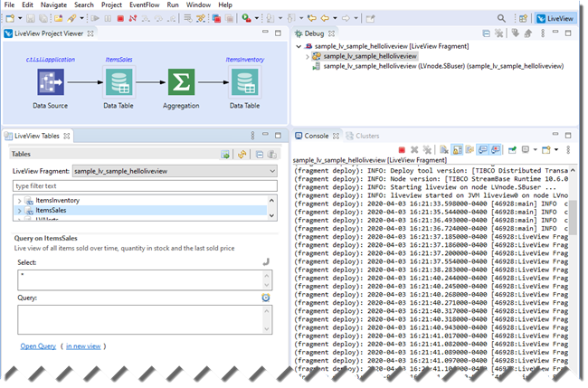Toggle the LiveView perspective button
Image resolution: width=588 pixels, height=388 pixels.
click(554, 17)
